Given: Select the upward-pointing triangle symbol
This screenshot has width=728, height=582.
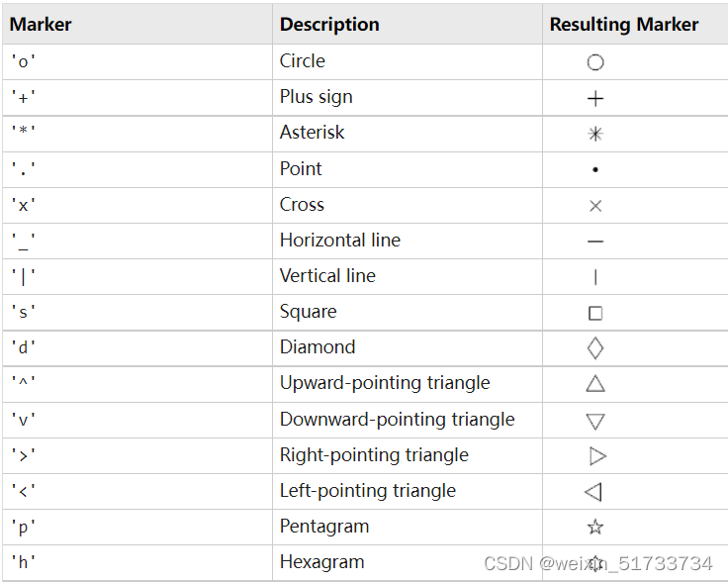Looking at the screenshot, I should click(595, 384).
